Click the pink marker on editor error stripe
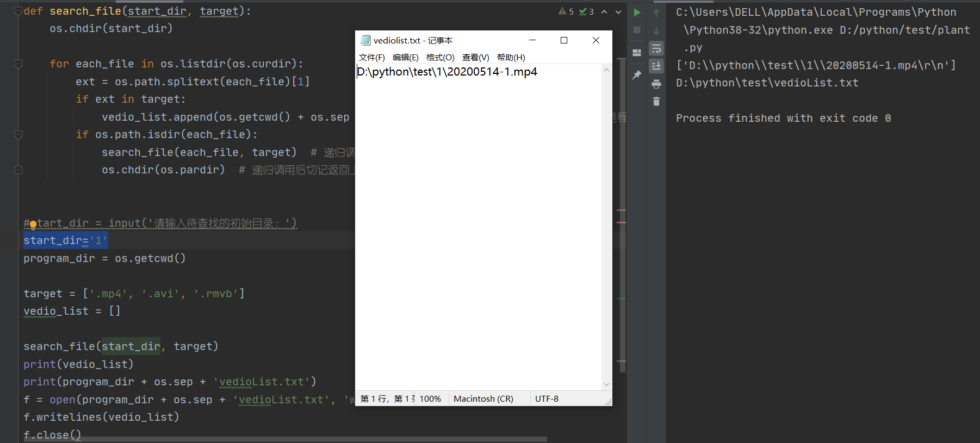The width and height of the screenshot is (980, 443). (x=621, y=222)
